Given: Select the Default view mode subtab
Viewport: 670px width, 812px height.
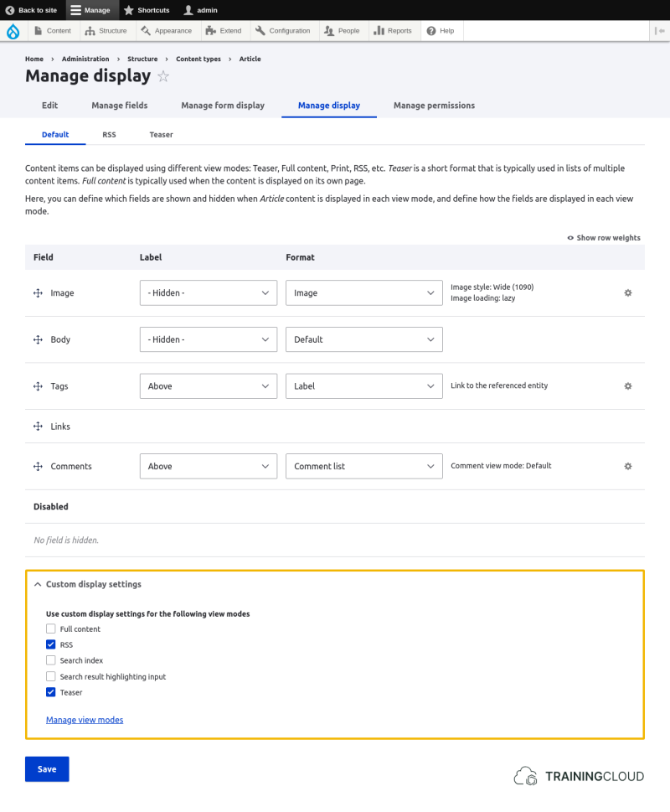Looking at the screenshot, I should click(55, 135).
